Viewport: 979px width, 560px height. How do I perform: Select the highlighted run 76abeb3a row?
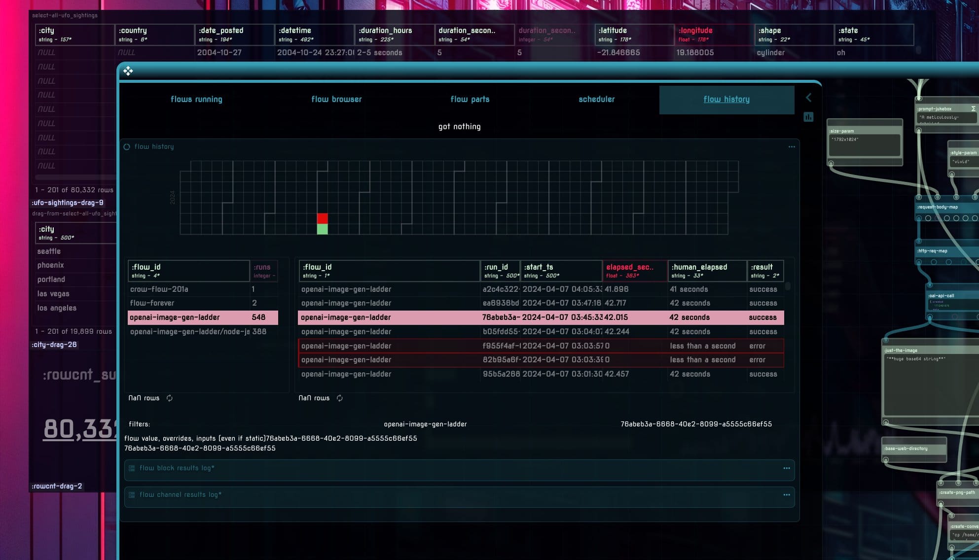tap(541, 317)
